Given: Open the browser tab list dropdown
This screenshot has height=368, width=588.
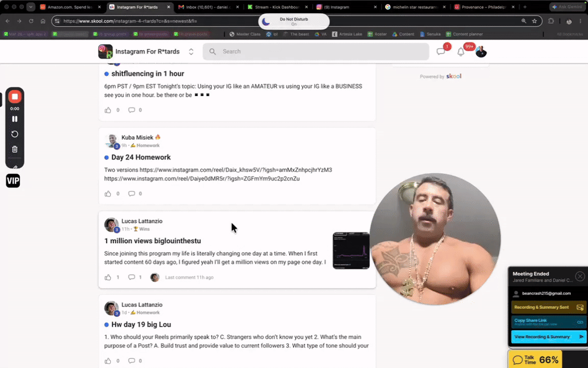Looking at the screenshot, I should tap(31, 7).
